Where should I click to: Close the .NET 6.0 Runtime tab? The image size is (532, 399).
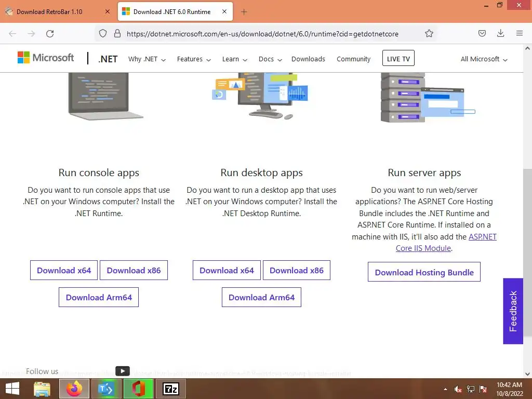pos(224,11)
